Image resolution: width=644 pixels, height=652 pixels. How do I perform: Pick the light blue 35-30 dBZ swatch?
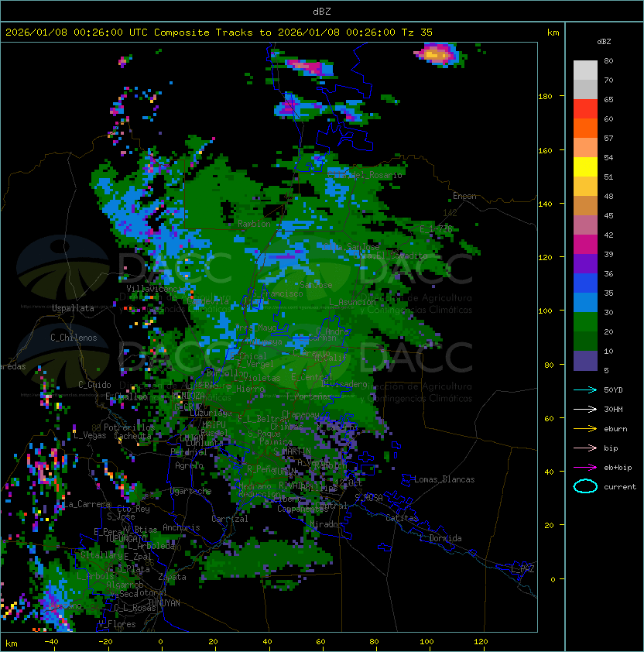tap(585, 303)
